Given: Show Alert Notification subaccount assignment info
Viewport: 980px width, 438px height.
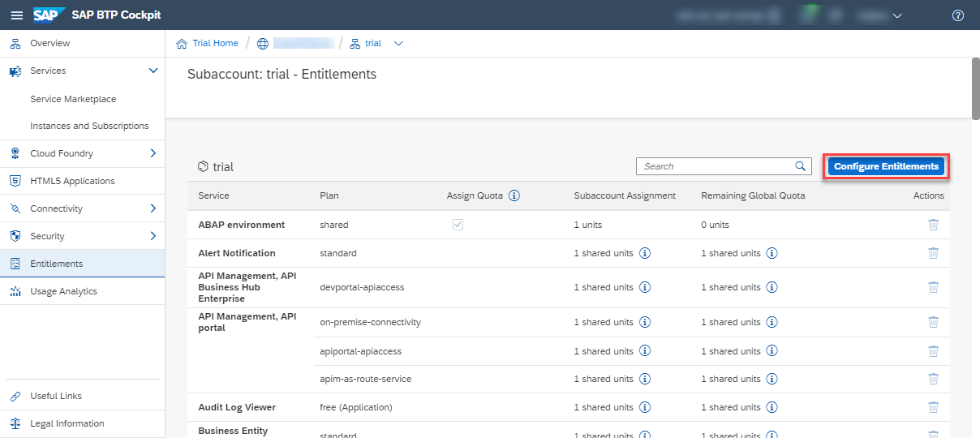Looking at the screenshot, I should coord(645,253).
